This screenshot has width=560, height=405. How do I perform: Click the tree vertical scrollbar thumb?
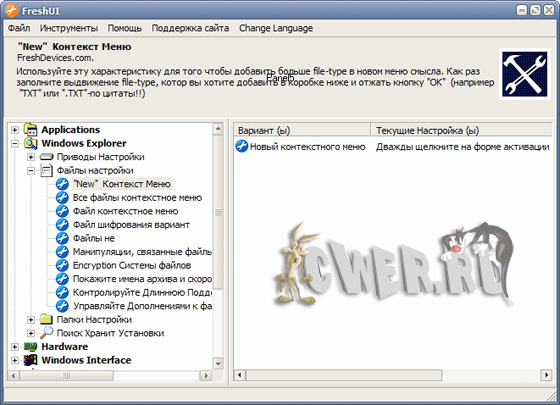point(218,212)
